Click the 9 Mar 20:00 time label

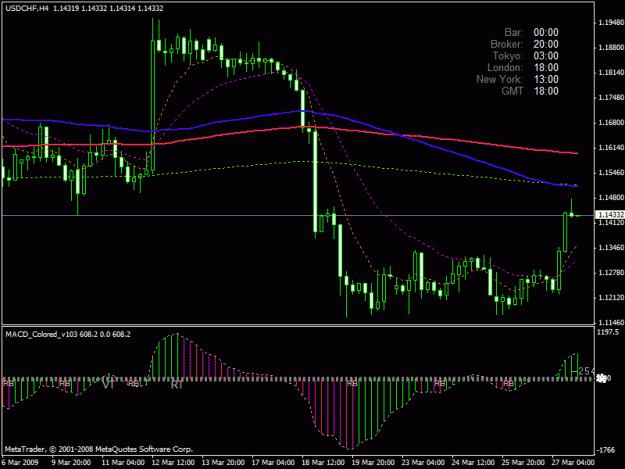click(x=71, y=462)
